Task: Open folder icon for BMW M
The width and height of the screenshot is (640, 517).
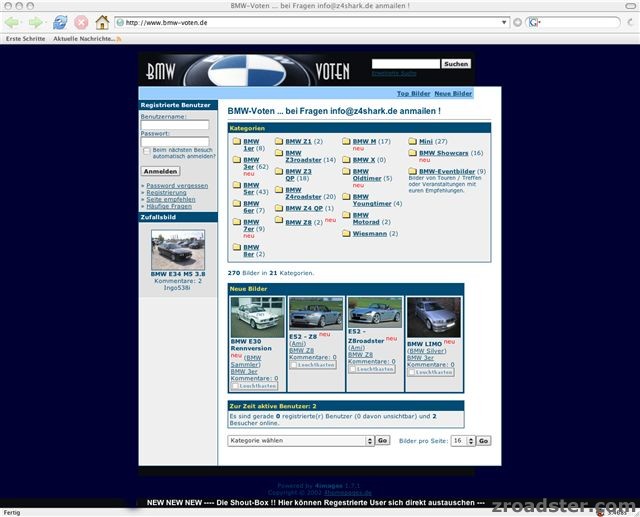Action: pyautogui.click(x=346, y=142)
